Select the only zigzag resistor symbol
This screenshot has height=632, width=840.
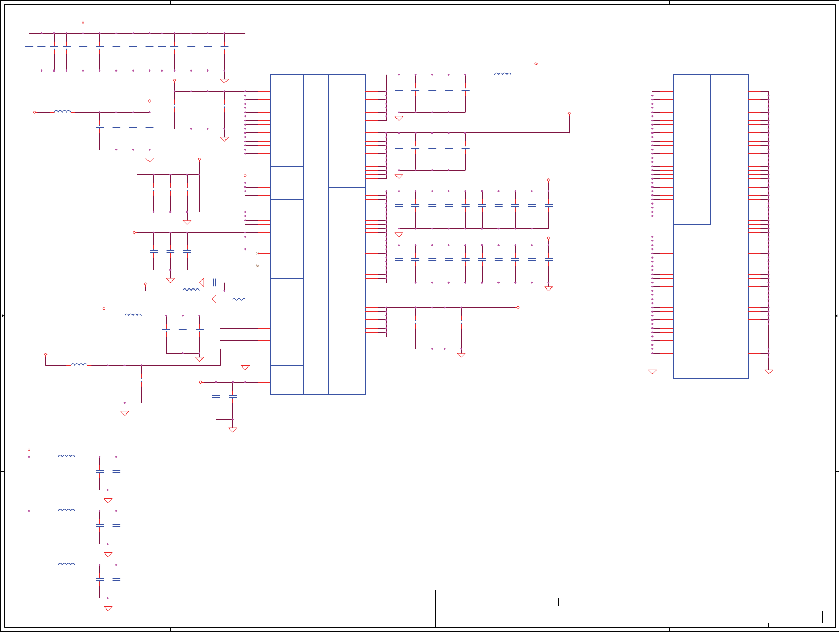239,299
